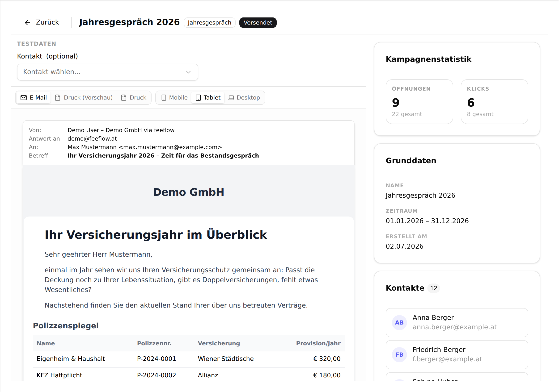Viewport: 559px width, 392px height.
Task: Click the Klicks statistic card
Action: click(x=494, y=102)
